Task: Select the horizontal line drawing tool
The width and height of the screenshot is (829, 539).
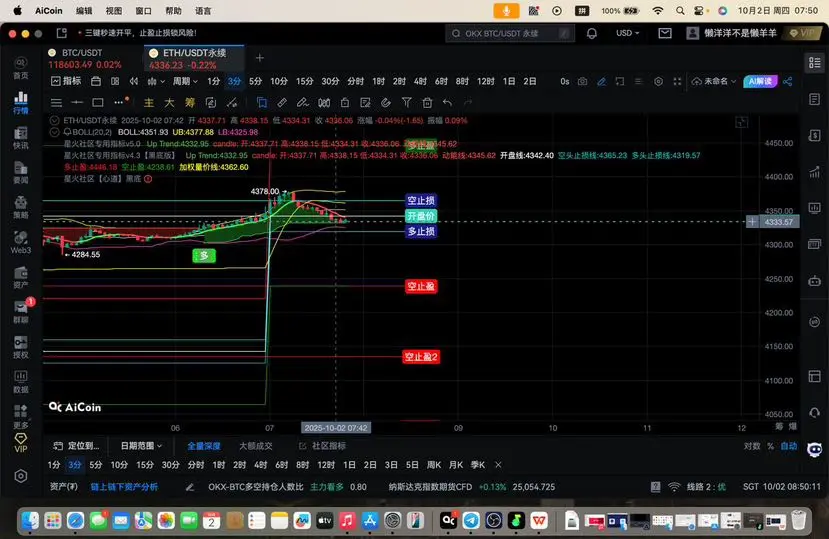Action: 77,103
